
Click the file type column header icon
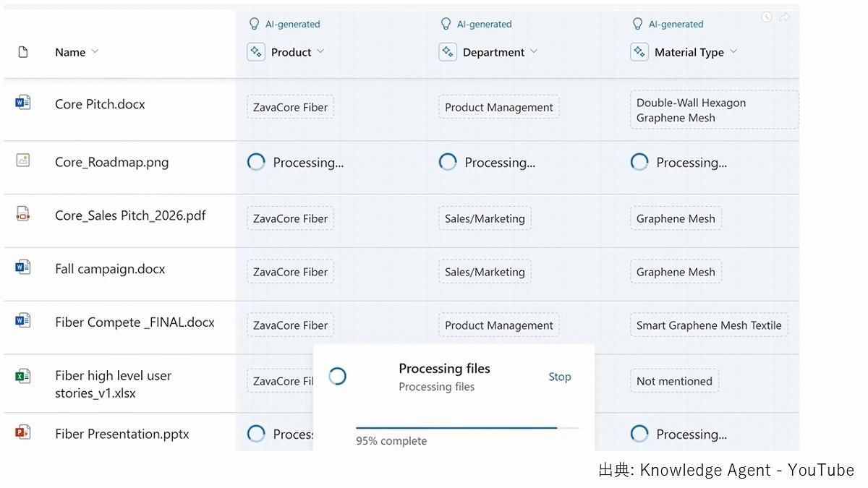pos(22,52)
